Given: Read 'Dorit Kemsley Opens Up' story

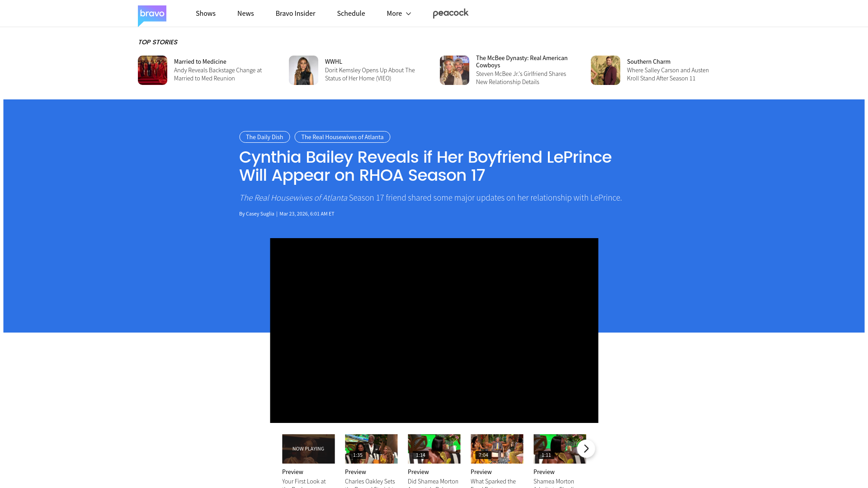Looking at the screenshot, I should (x=370, y=74).
